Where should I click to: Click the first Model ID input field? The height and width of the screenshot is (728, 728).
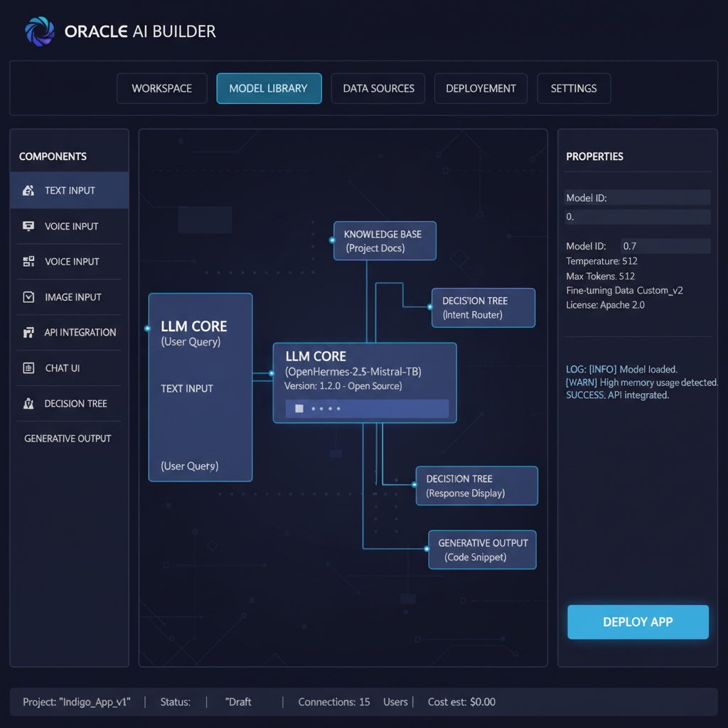pos(637,198)
